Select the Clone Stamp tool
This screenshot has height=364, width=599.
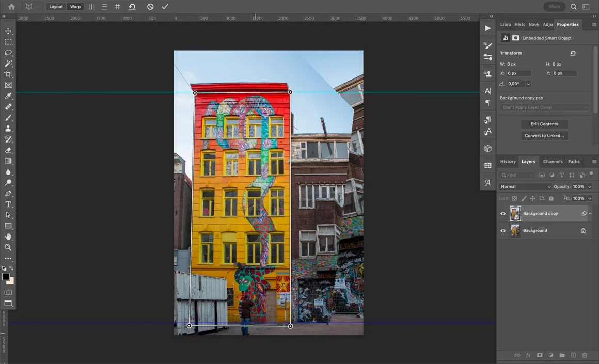(x=8, y=129)
